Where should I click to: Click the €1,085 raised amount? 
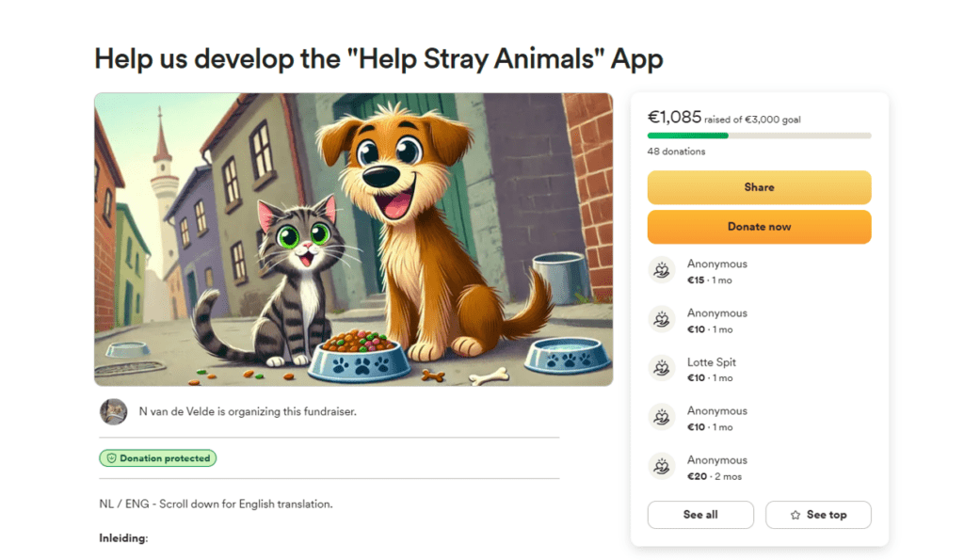[674, 118]
